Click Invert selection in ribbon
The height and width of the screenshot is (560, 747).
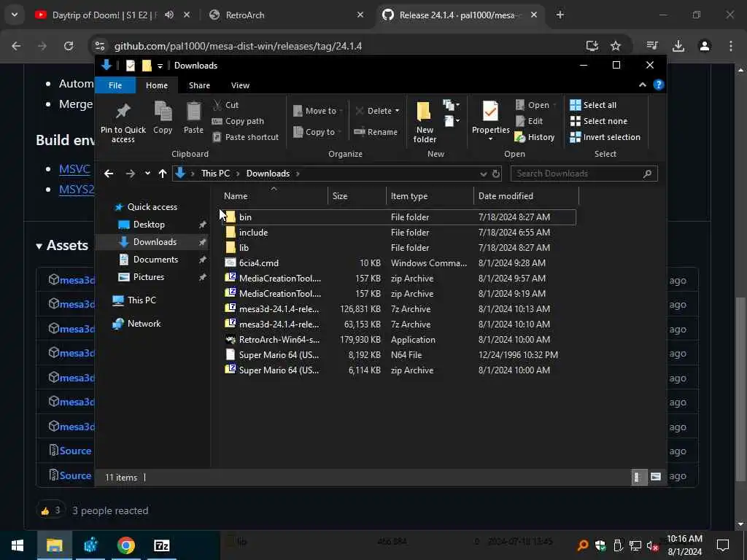coord(605,137)
